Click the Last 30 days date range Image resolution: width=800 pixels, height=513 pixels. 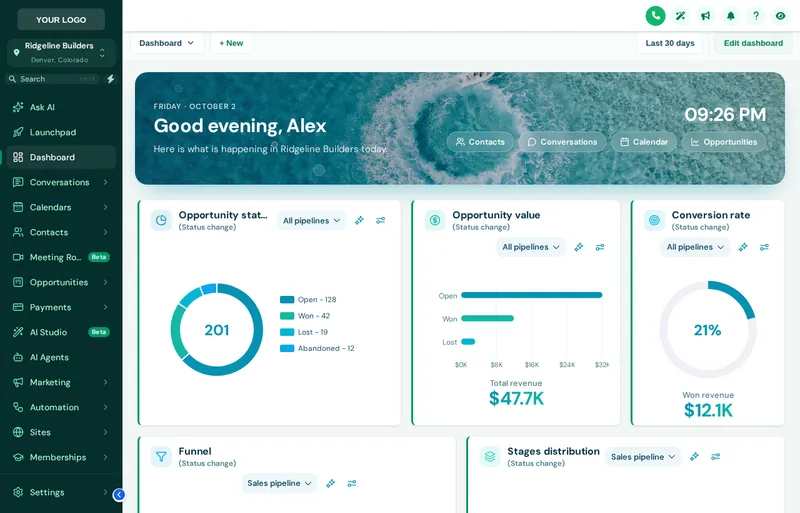(670, 43)
